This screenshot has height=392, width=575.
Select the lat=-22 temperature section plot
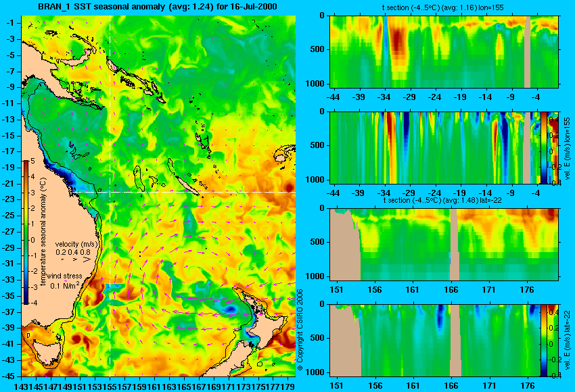click(444, 245)
